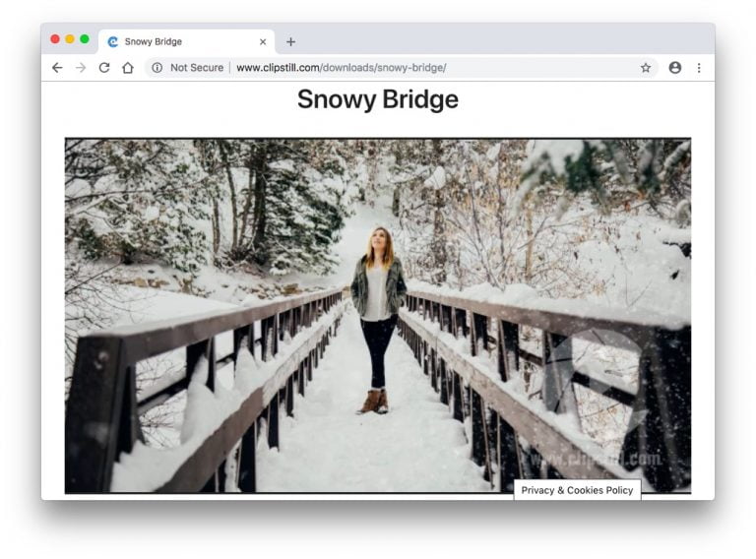756x559 pixels.
Task: Click the Snowy Bridge photo
Action: (378, 316)
